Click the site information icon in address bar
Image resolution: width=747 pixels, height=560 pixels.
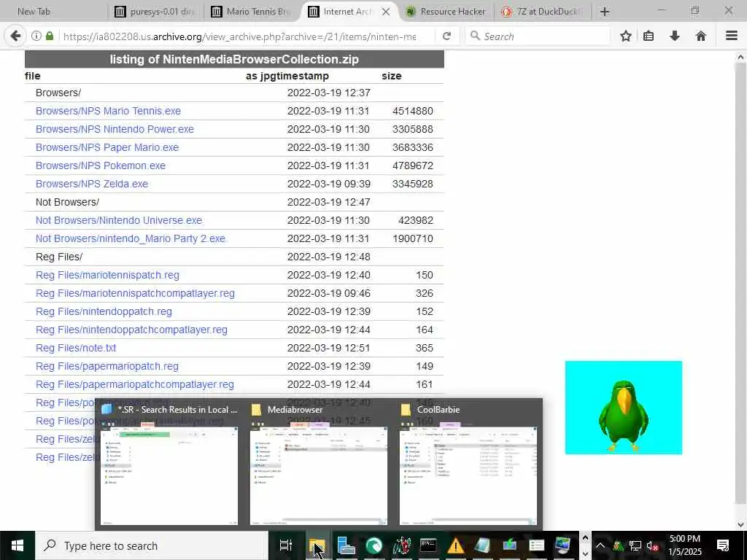click(x=36, y=36)
